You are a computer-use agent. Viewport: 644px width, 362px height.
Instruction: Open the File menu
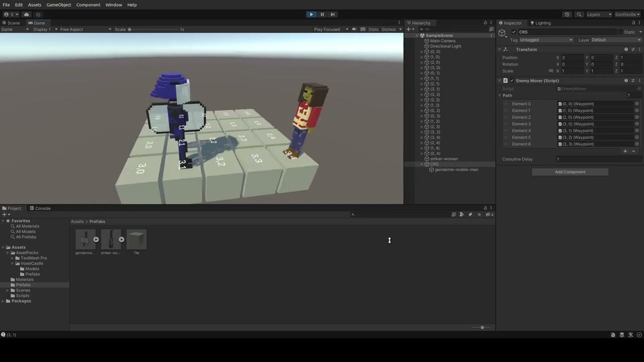click(x=6, y=5)
